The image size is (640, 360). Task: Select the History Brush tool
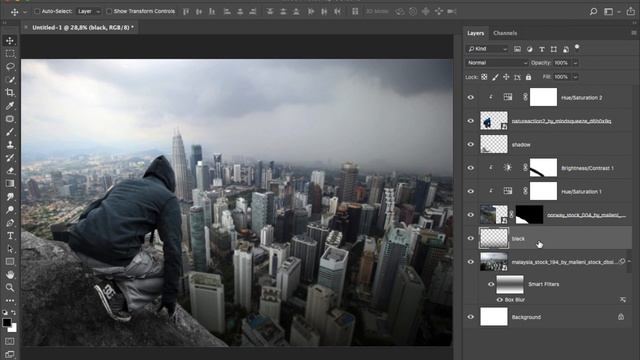10,158
